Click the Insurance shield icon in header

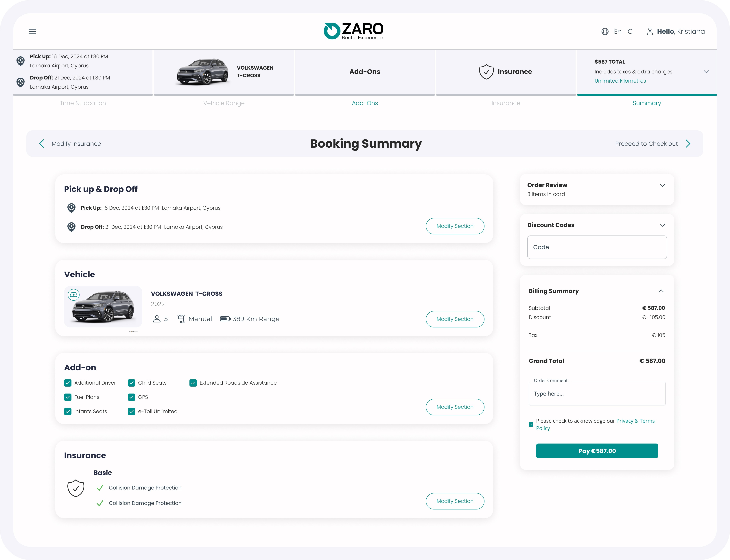pos(486,72)
